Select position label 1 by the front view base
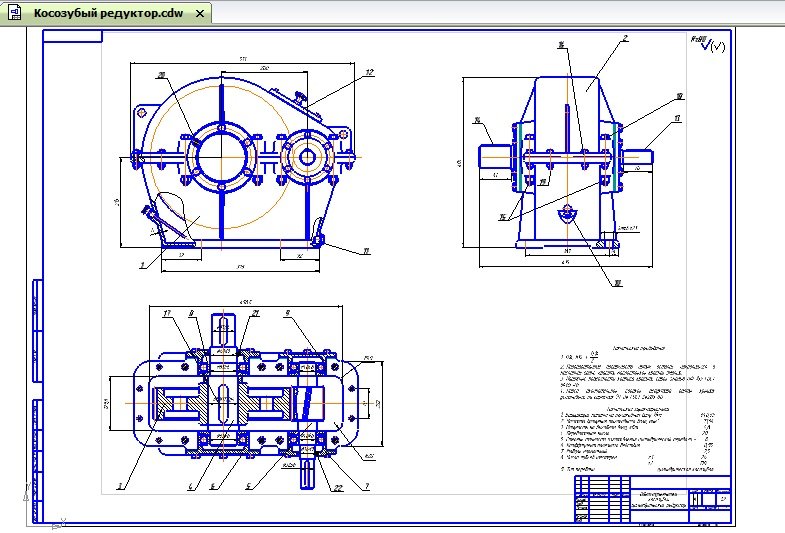Viewport: 785px width, 533px height. pos(143,265)
